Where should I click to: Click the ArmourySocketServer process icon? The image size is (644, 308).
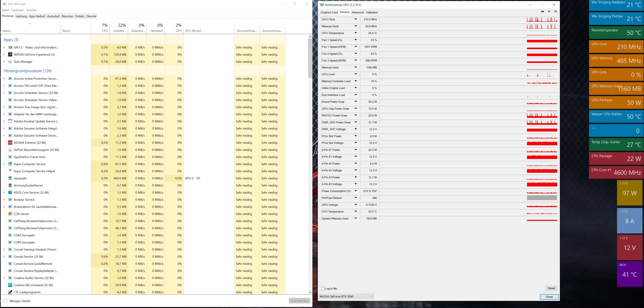tap(10, 185)
